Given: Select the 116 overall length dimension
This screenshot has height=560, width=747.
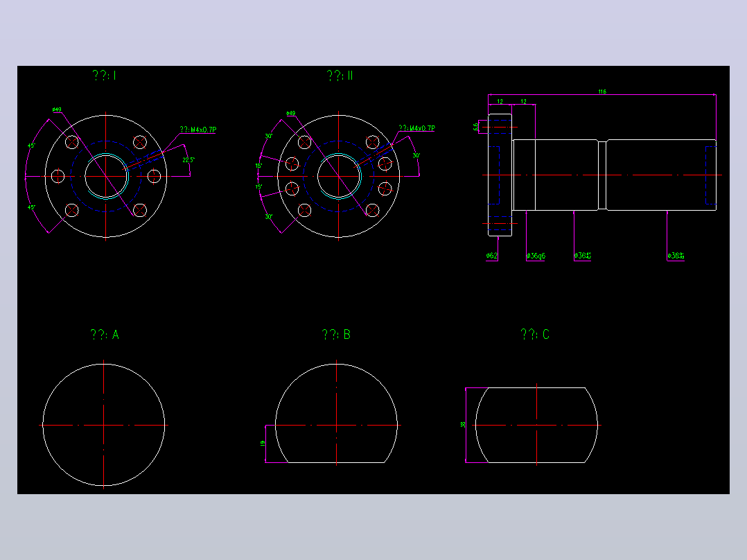Looking at the screenshot, I should (x=602, y=91).
